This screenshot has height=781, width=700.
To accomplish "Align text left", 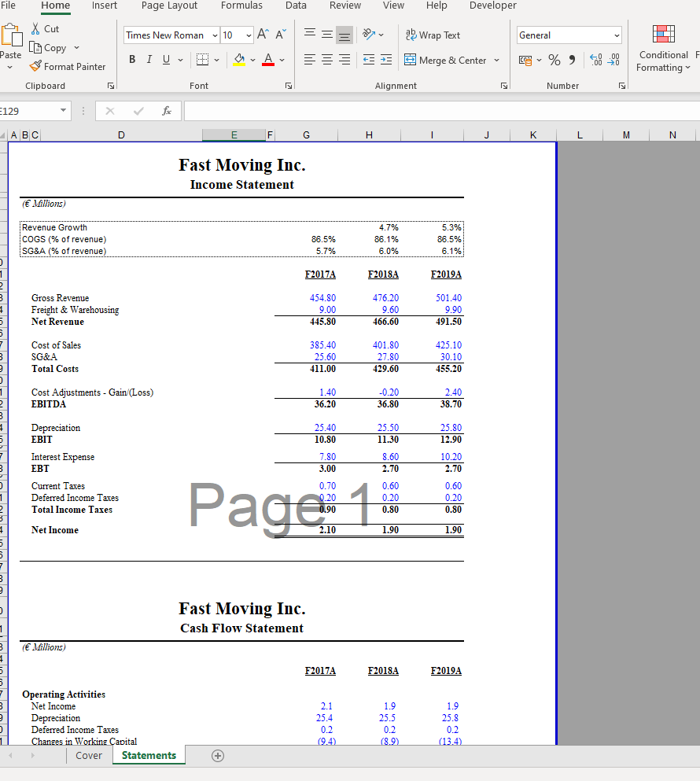I will click(310, 60).
